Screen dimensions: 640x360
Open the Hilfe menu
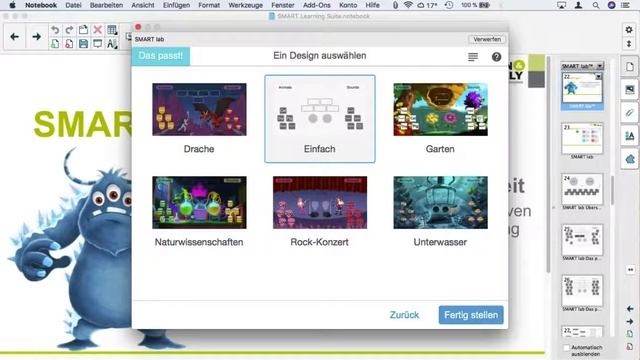pyautogui.click(x=372, y=5)
